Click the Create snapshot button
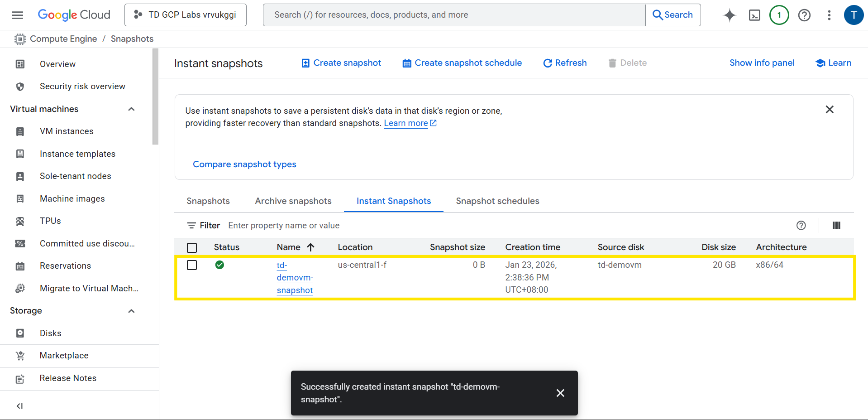 pos(341,63)
